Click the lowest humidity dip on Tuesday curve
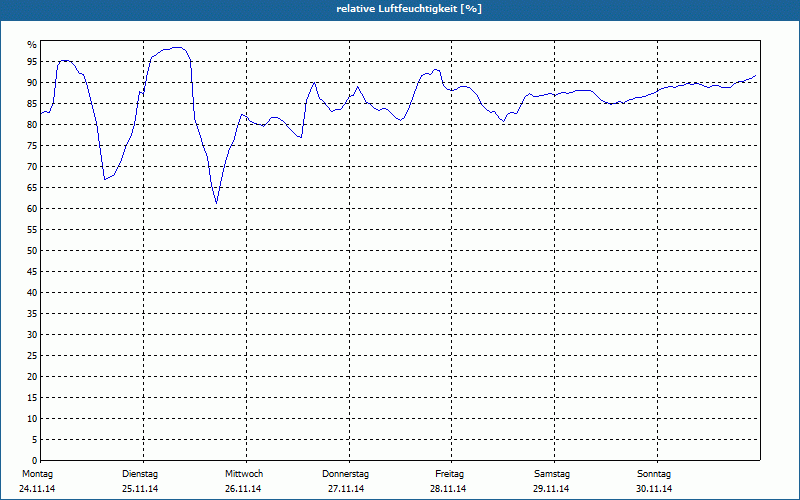Viewport: 800px width, 500px height. tap(216, 203)
